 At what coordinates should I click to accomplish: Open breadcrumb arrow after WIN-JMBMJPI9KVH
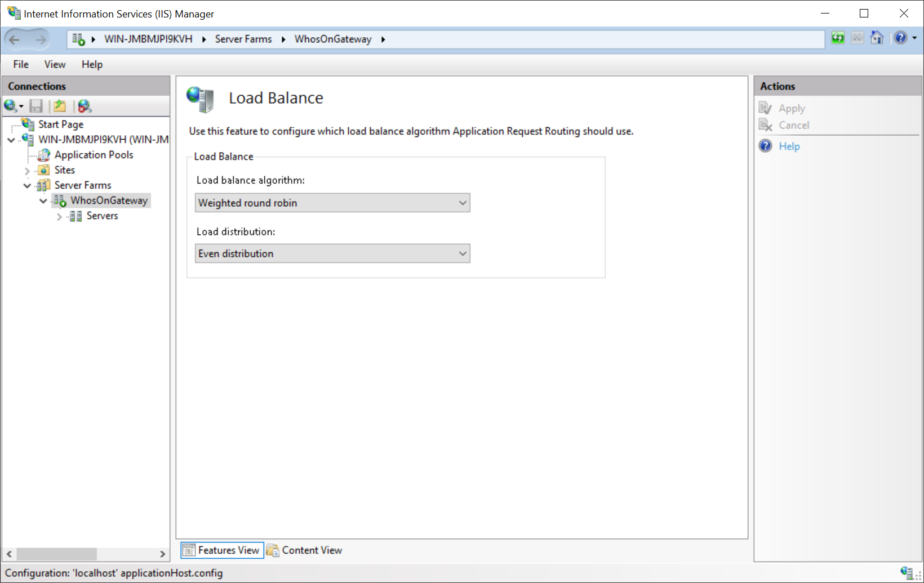(x=204, y=39)
